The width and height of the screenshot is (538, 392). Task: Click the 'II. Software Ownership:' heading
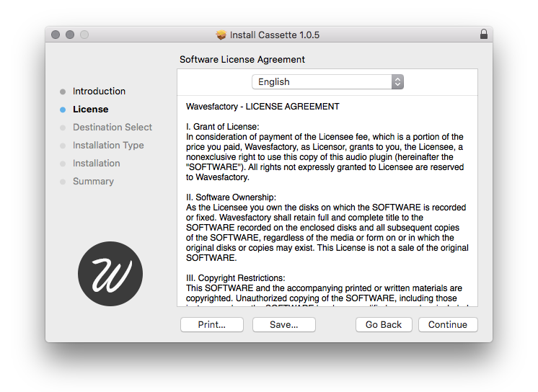[231, 197]
